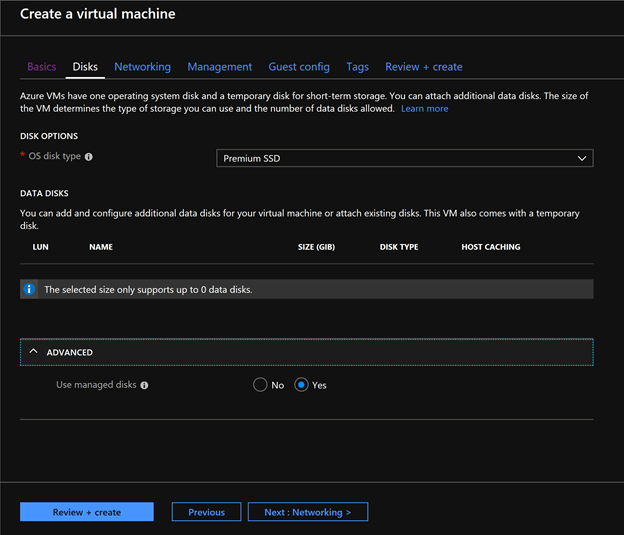
Task: Open the Management tab
Action: 220,67
